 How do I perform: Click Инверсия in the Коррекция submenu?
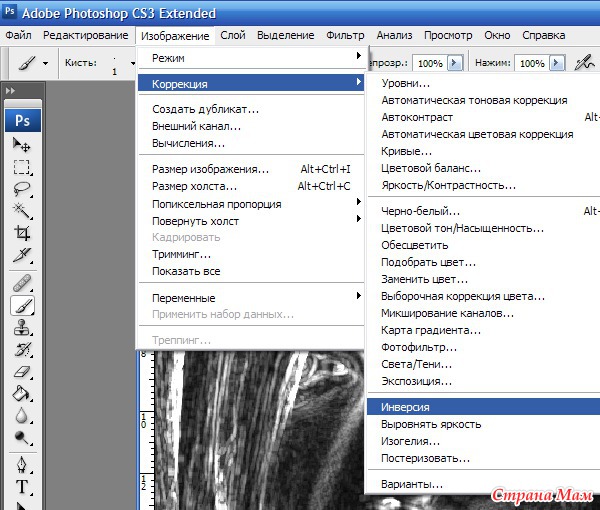pyautogui.click(x=403, y=407)
